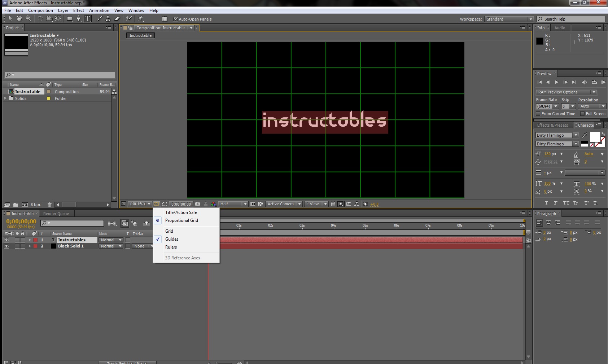
Task: Open RAM Preview Options dropdown
Action: click(x=566, y=92)
